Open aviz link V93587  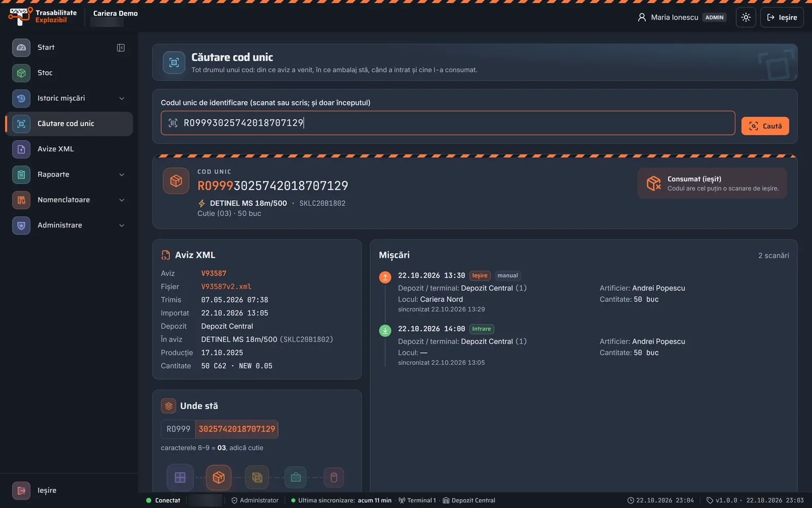[214, 273]
